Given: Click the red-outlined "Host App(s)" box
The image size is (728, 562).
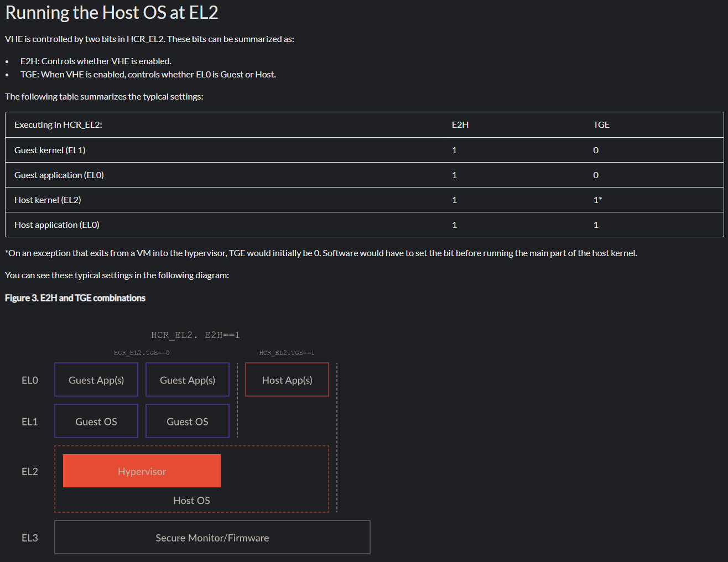Looking at the screenshot, I should click(x=287, y=380).
